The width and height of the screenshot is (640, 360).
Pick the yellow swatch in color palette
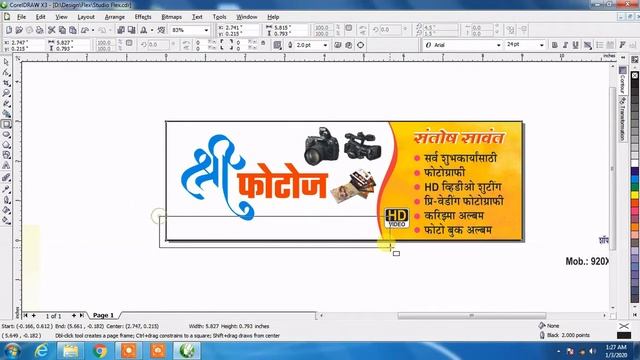(x=635, y=195)
